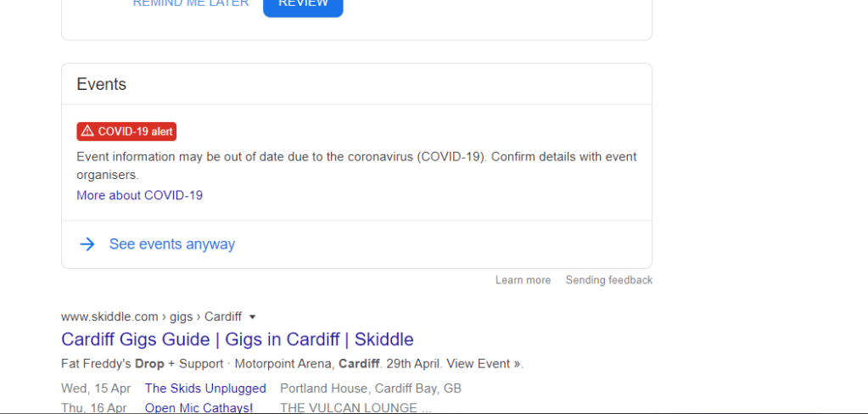The image size is (868, 414).
Task: Open the Open Mic Cathays! event link
Action: coord(199,407)
